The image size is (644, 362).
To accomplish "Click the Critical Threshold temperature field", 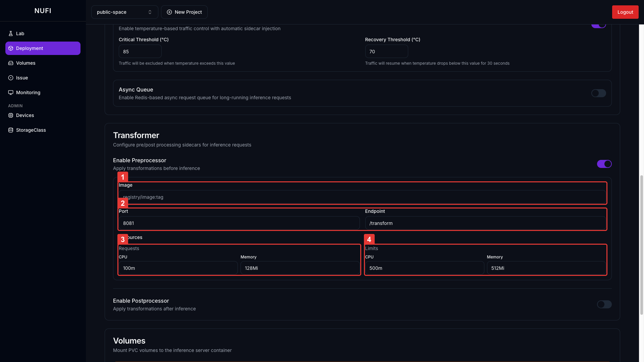I will point(140,52).
